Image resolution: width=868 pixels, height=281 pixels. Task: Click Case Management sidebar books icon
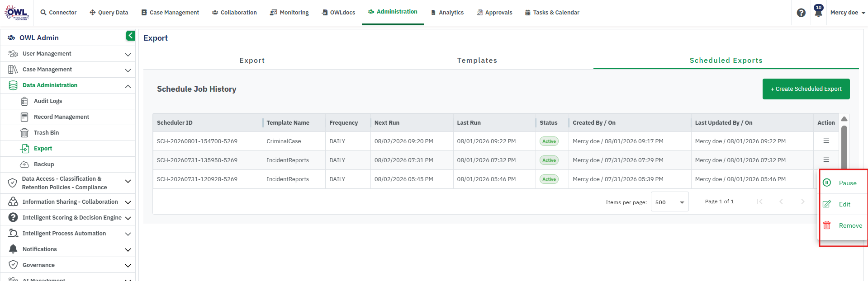click(x=13, y=70)
